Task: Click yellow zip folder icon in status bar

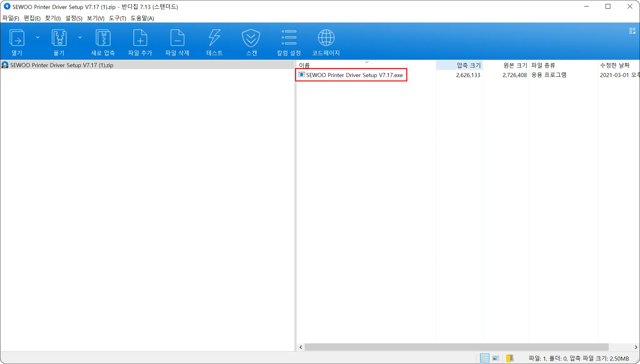Action: coord(510,358)
